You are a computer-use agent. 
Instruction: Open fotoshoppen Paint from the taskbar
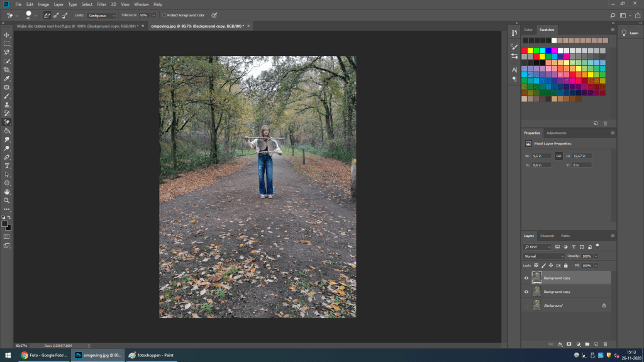pos(151,355)
